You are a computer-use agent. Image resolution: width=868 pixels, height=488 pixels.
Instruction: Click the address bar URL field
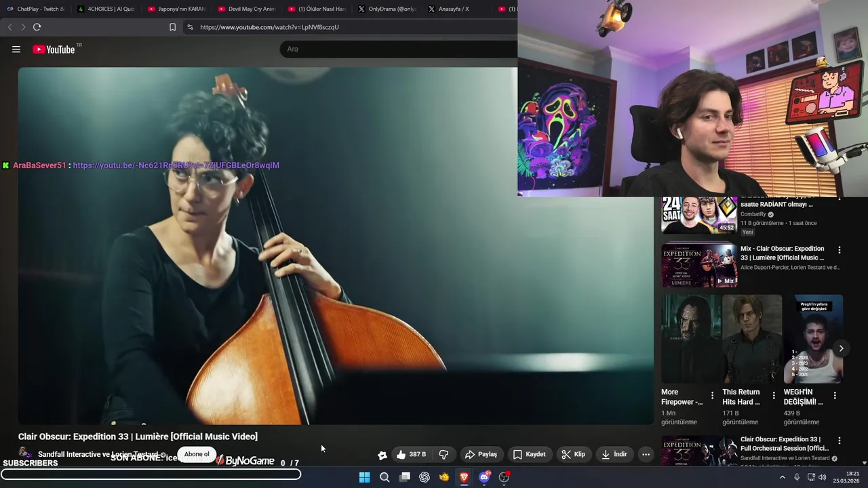tap(269, 27)
